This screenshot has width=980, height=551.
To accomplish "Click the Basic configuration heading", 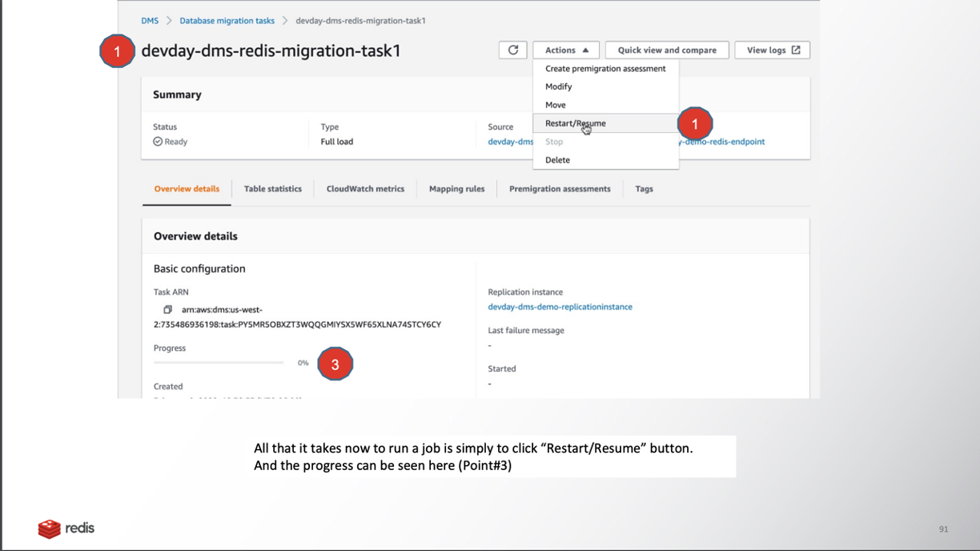I will [199, 269].
